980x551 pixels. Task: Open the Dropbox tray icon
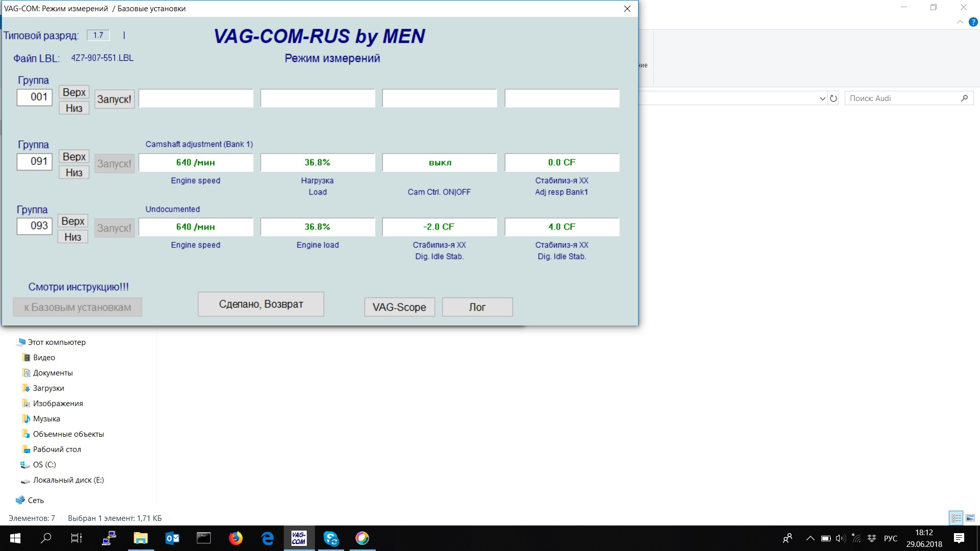[872, 538]
